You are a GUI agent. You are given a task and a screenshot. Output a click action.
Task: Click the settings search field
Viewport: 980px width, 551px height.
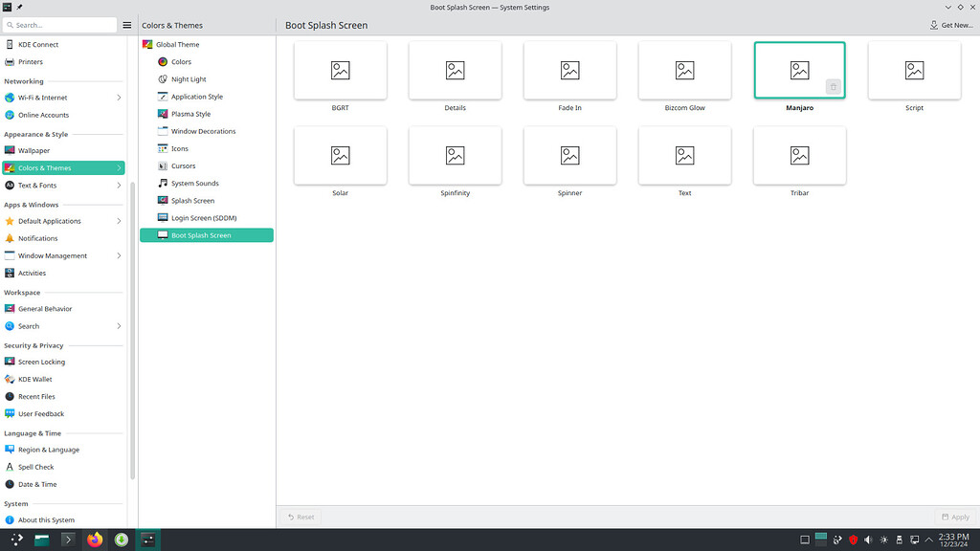pyautogui.click(x=60, y=25)
